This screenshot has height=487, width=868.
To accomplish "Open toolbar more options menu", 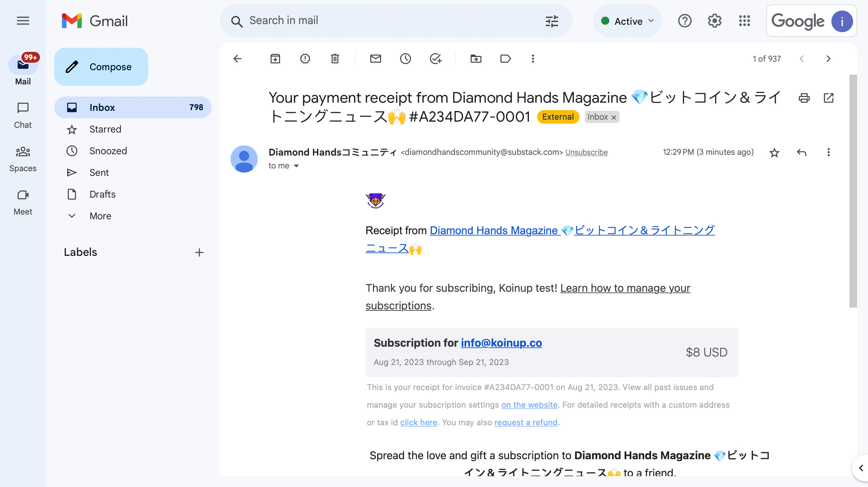I will tap(533, 59).
